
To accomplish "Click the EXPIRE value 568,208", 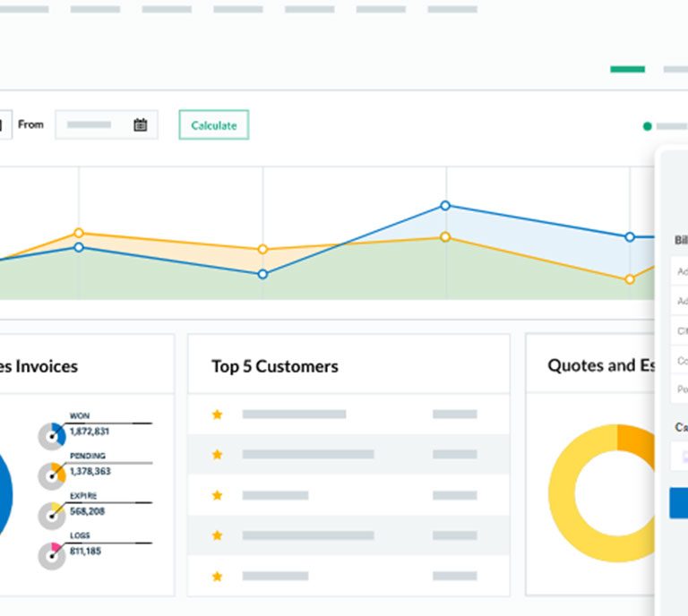I will coord(87,511).
